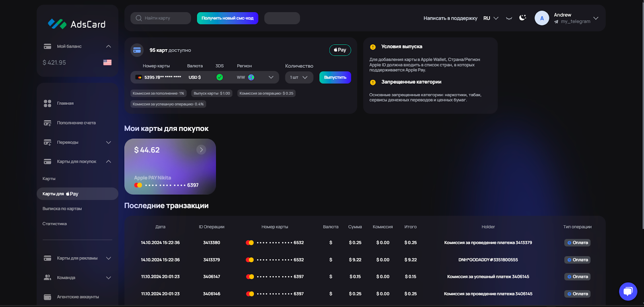
Task: Click Mastercard icon in transaction 3413380
Action: pyautogui.click(x=250, y=243)
